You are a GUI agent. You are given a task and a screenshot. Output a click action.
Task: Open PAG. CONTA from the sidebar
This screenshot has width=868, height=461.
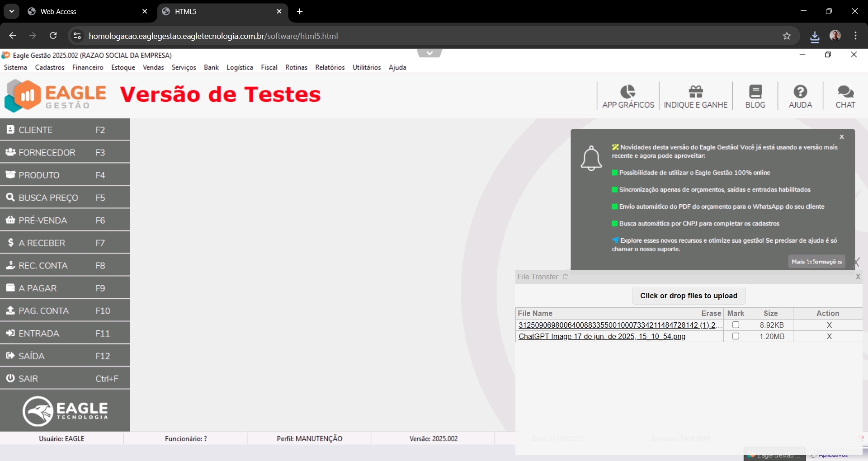(65, 310)
